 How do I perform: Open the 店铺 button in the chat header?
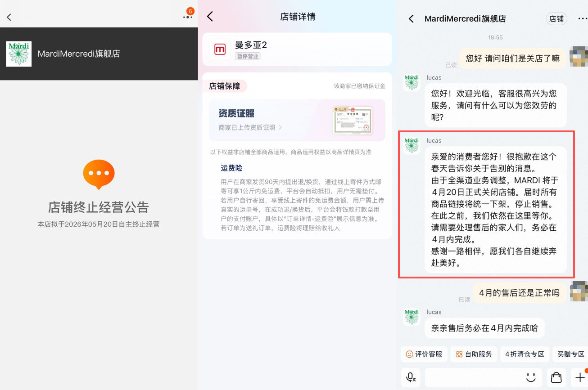pos(556,19)
